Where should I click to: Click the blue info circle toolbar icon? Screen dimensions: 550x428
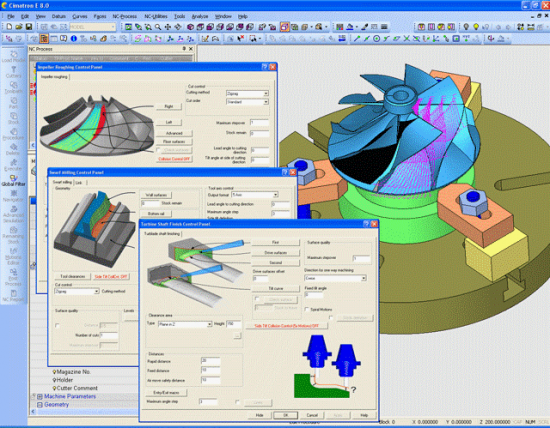click(x=74, y=39)
